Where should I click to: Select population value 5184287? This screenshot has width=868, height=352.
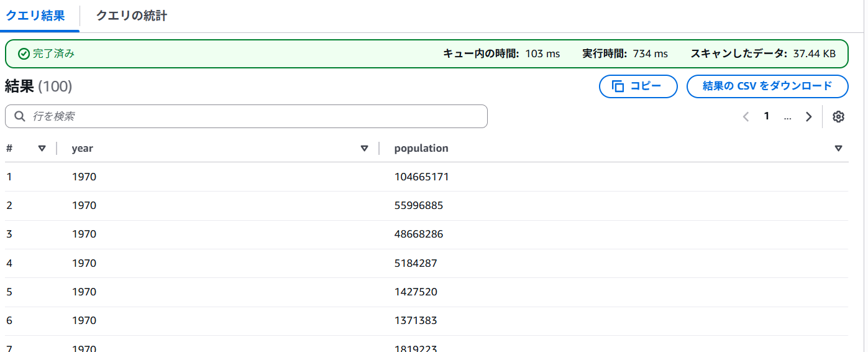[416, 263]
